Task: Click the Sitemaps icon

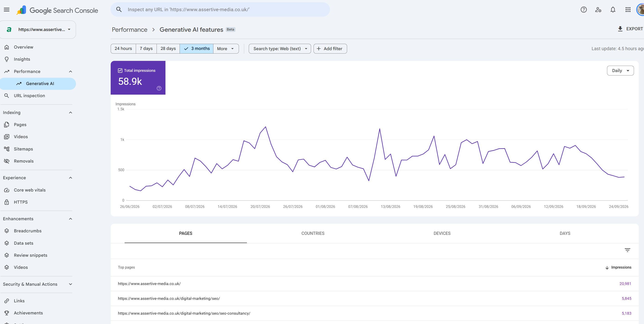Action: pyautogui.click(x=7, y=149)
